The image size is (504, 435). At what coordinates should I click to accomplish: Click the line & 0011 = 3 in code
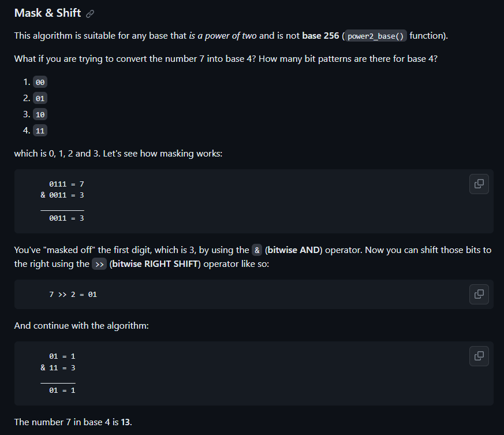(62, 195)
